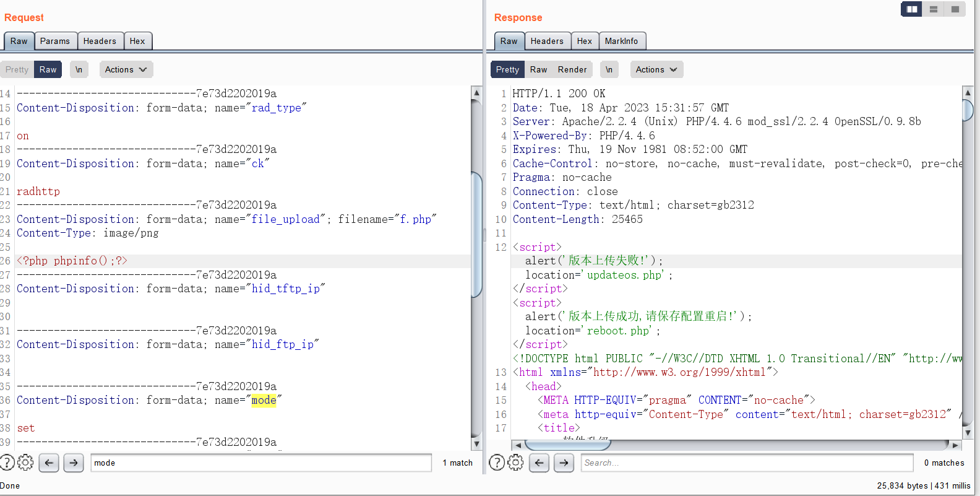980x496 pixels.
Task: Open the Request search settings gear
Action: 25,463
